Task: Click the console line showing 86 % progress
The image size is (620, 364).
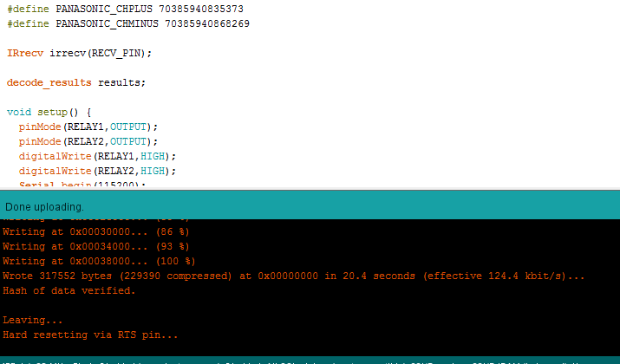Action: pos(95,231)
